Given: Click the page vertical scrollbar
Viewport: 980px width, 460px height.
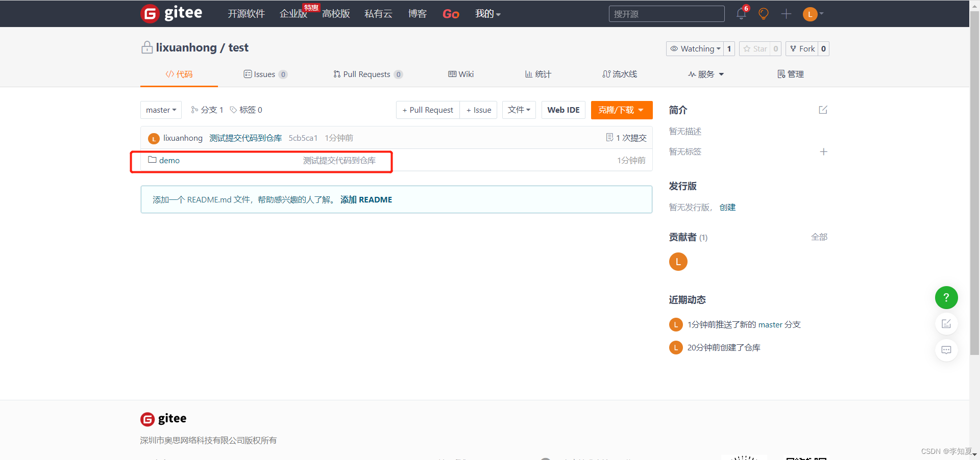Looking at the screenshot, I should pyautogui.click(x=974, y=184).
